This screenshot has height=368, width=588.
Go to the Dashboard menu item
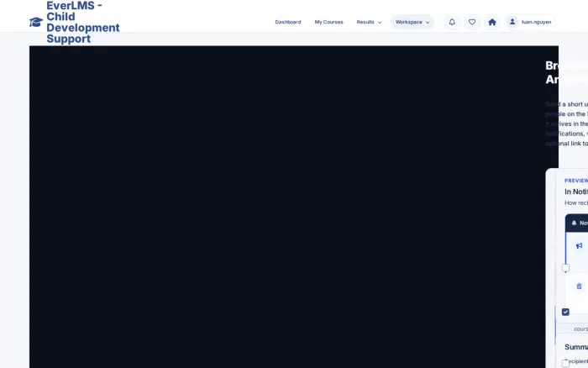pyautogui.click(x=288, y=22)
